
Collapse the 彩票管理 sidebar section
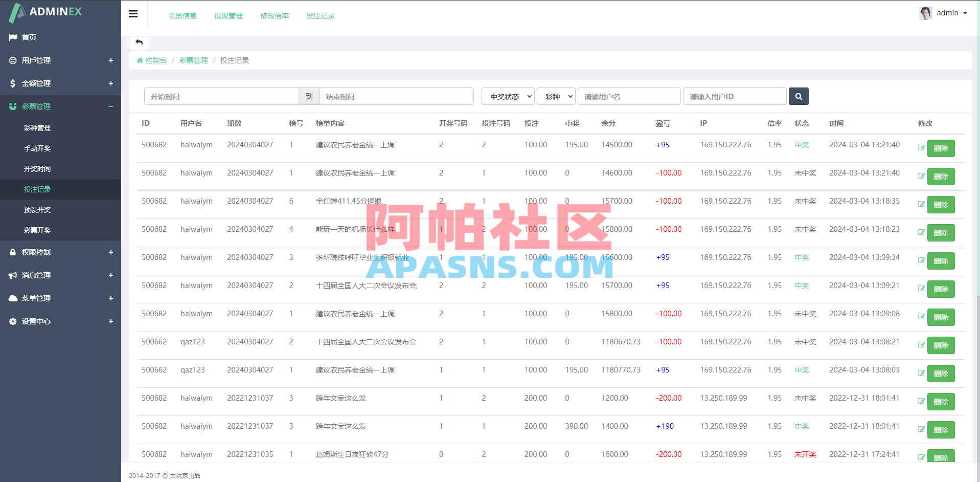coord(110,106)
